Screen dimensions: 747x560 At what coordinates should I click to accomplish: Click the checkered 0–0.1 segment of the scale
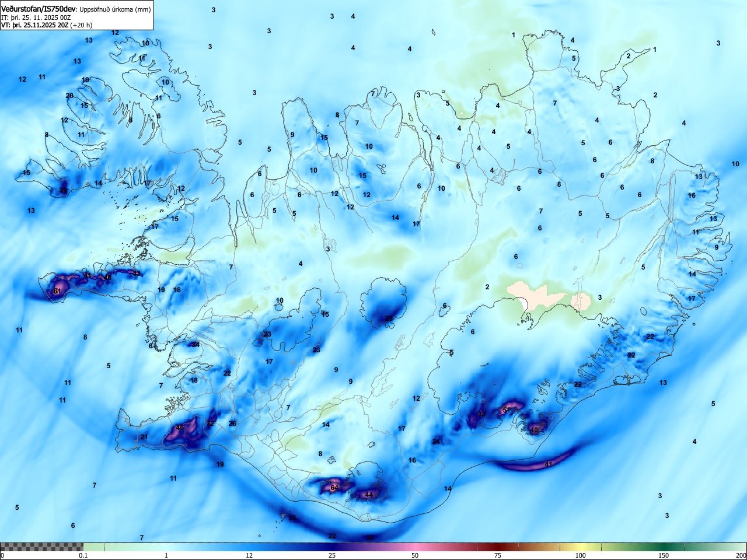(42, 547)
